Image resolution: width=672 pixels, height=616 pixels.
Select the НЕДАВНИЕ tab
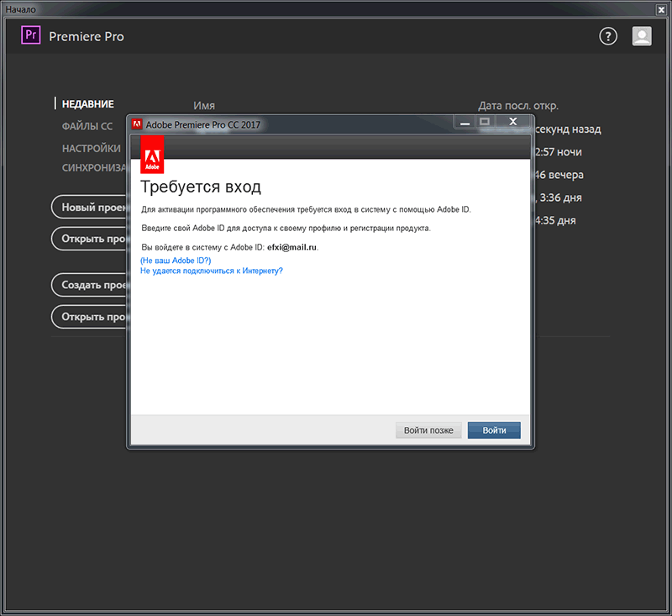pos(88,104)
